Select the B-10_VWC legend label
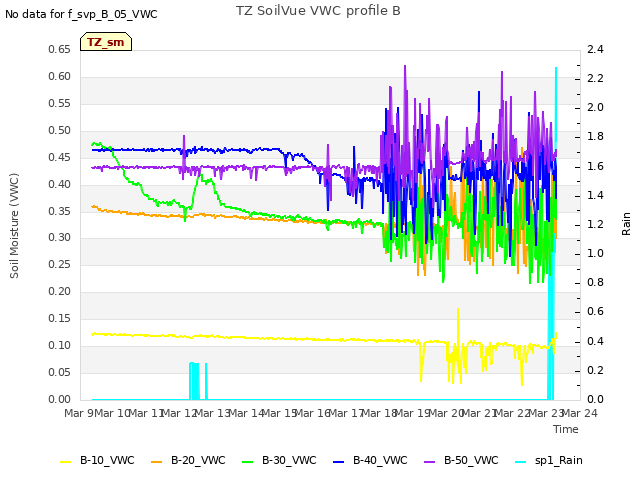The image size is (640, 480). tap(107, 460)
